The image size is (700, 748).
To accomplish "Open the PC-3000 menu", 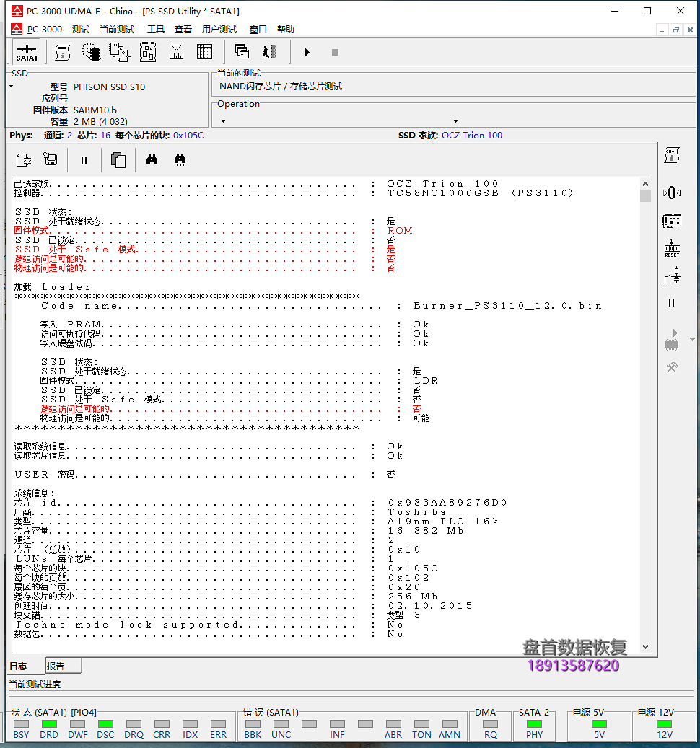I will coord(44,29).
